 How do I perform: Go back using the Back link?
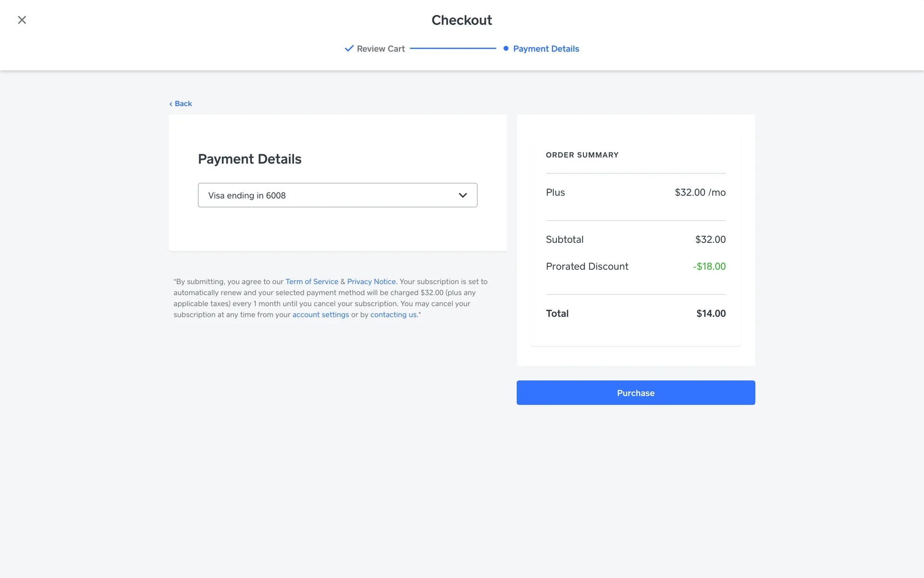point(183,104)
